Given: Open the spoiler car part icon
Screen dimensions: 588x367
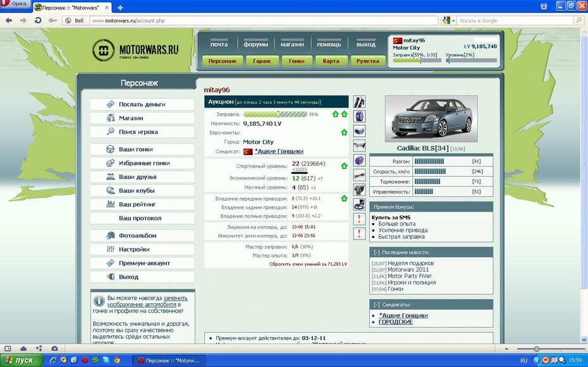Looking at the screenshot, I should pyautogui.click(x=359, y=146).
